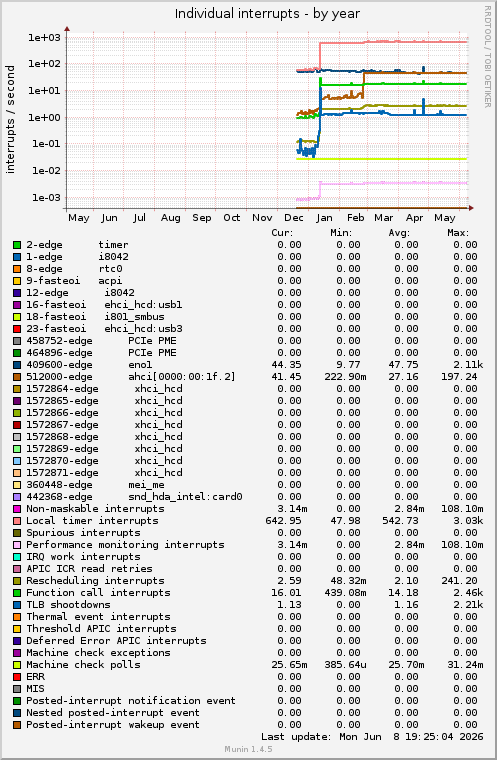Click the Performance monitoring interrupts legend label
This screenshot has height=760, width=497.
pos(125,545)
